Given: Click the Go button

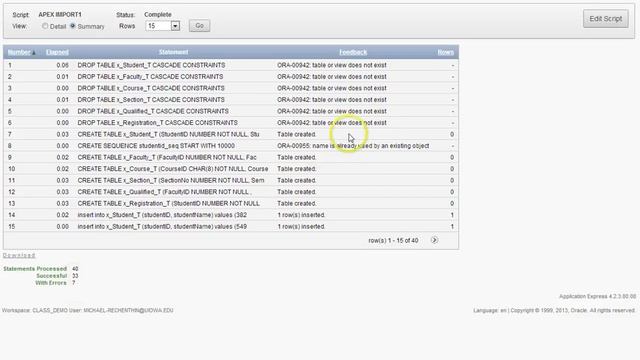Looking at the screenshot, I should [199, 26].
